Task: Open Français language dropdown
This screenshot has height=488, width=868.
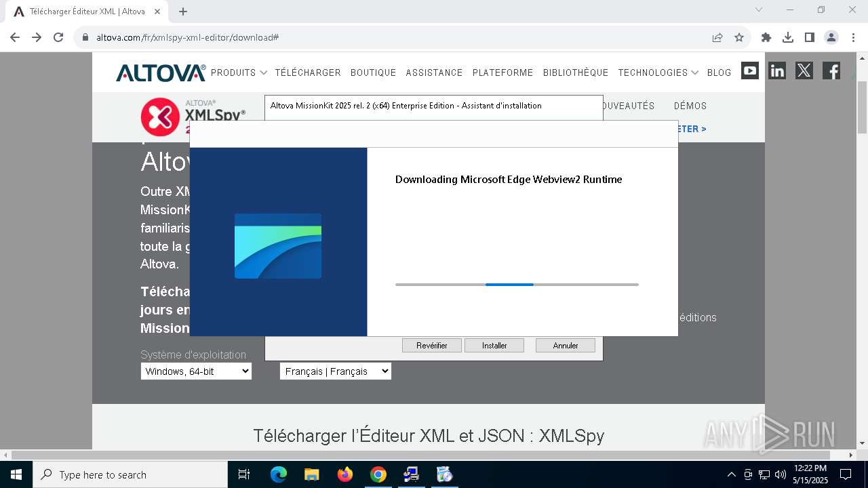Action: point(336,371)
